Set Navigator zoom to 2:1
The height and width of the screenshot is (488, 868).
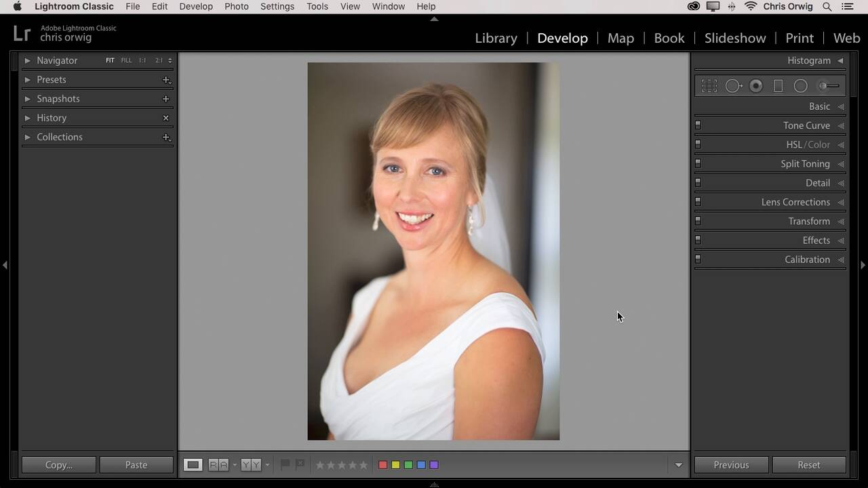159,60
